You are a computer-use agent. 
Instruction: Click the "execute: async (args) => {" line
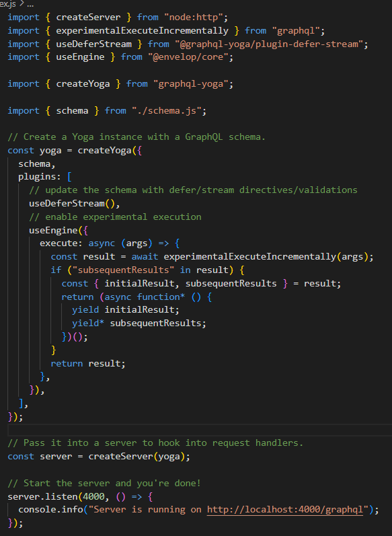tap(110, 243)
